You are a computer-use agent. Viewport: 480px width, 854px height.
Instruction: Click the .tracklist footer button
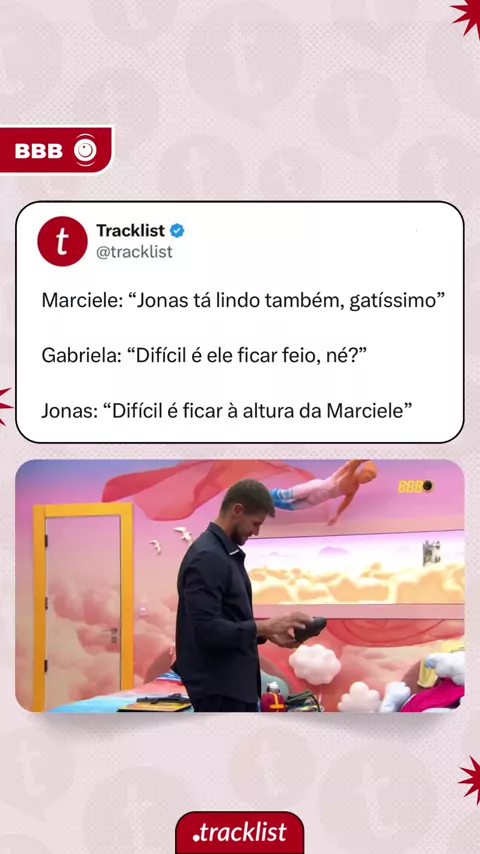pyautogui.click(x=240, y=832)
